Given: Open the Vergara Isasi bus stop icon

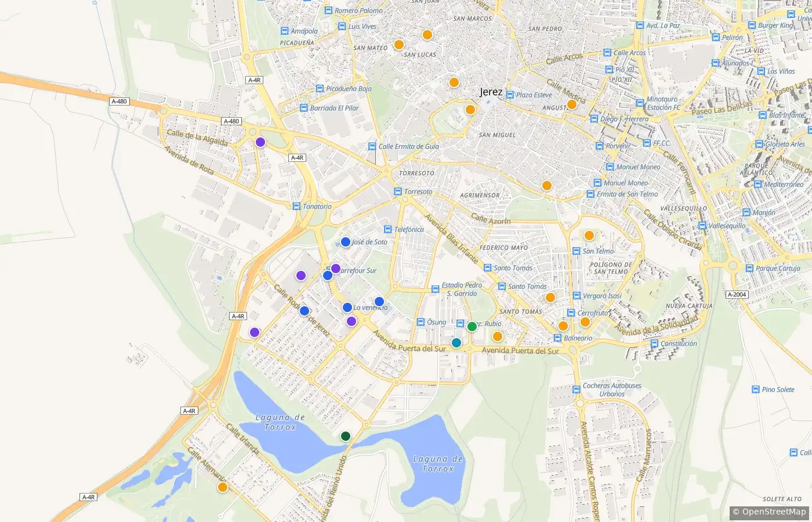Looking at the screenshot, I should coord(577,296).
